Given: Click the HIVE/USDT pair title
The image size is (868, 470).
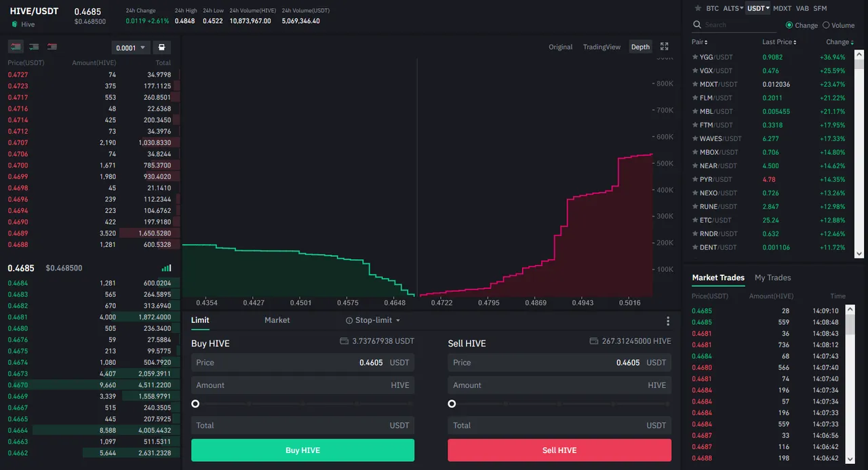Looking at the screenshot, I should click(x=34, y=11).
